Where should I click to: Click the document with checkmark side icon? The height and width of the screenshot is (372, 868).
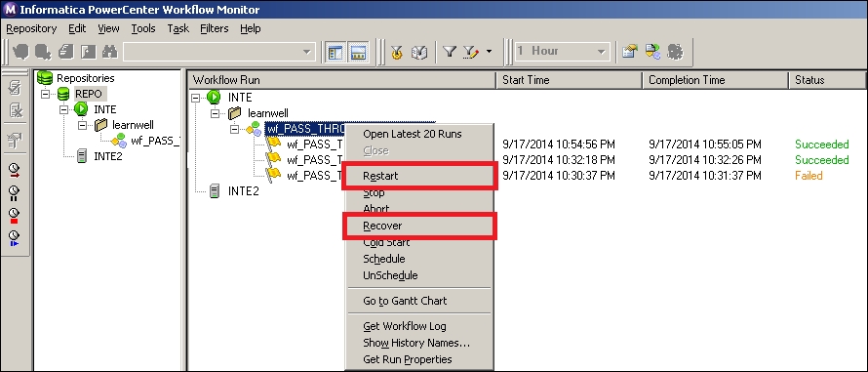pos(15,88)
